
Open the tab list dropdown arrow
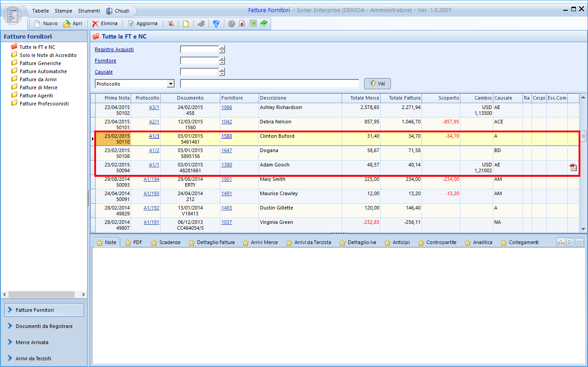(x=579, y=242)
